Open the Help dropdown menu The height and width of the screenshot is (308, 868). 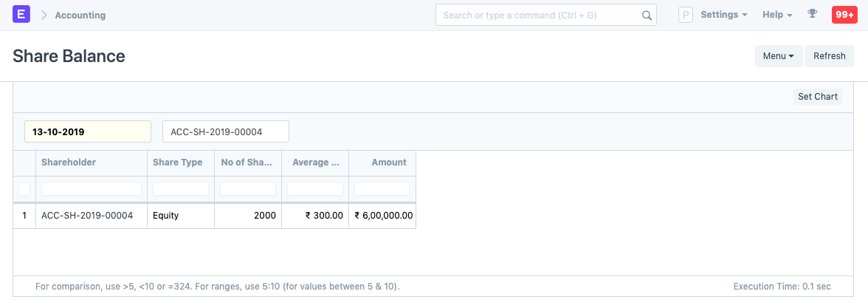(777, 15)
